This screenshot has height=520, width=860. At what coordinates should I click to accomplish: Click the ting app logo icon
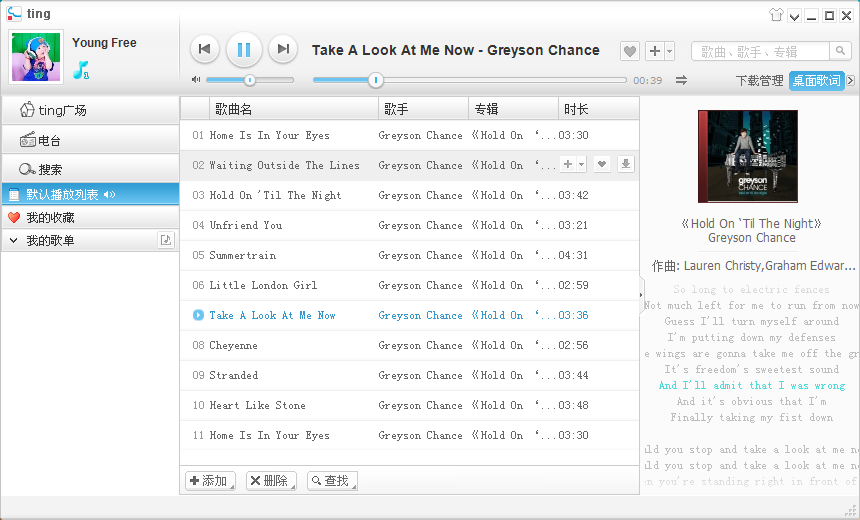point(14,14)
